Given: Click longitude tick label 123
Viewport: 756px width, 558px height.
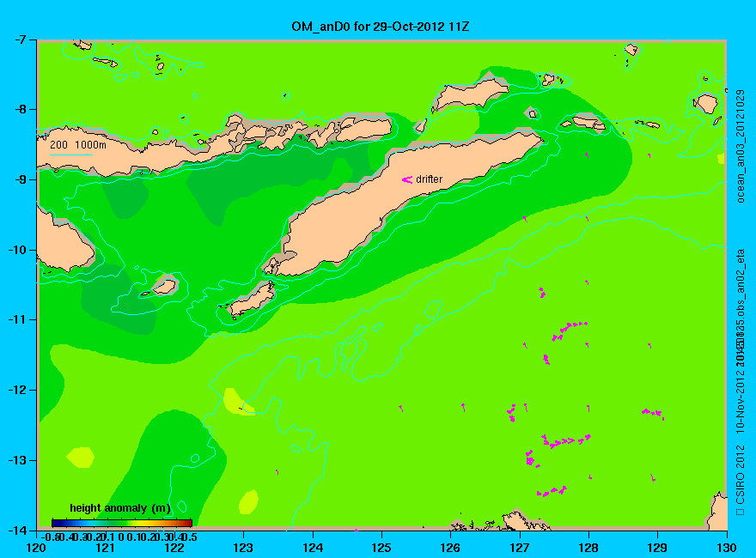Looking at the screenshot, I should (x=243, y=548).
